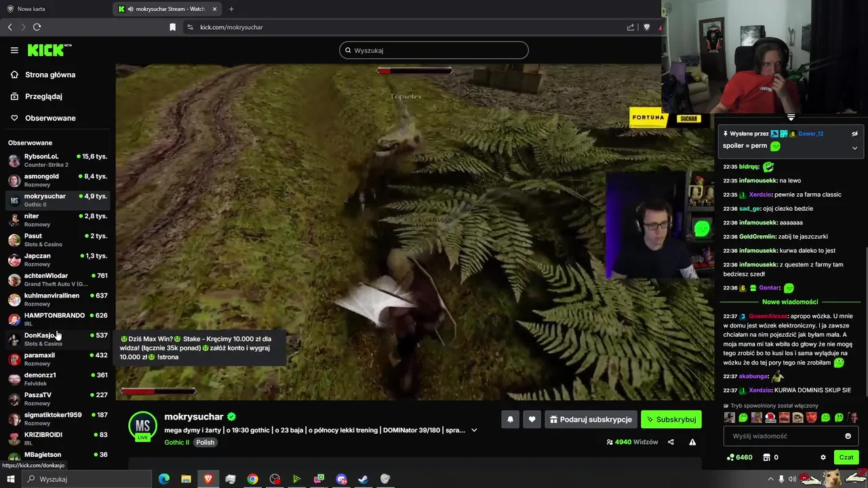Screen dimensions: 868x488
Task: Share the stream via the share icon
Action: coord(671,442)
